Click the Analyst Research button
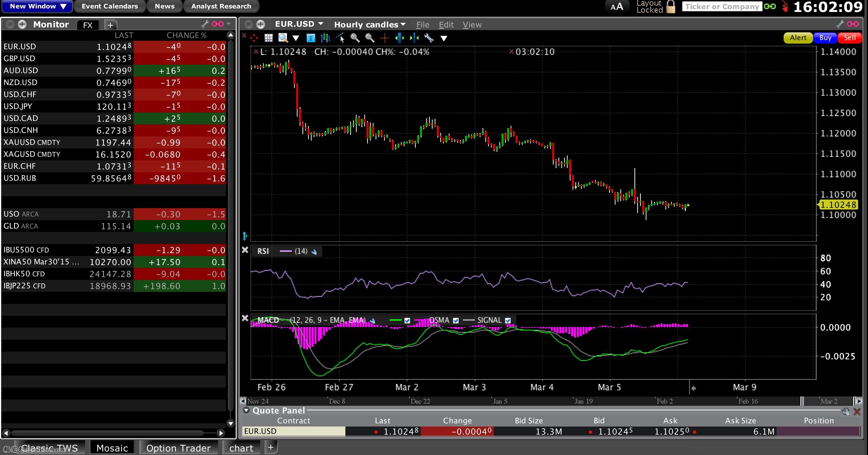This screenshot has height=455, width=868. tap(221, 6)
